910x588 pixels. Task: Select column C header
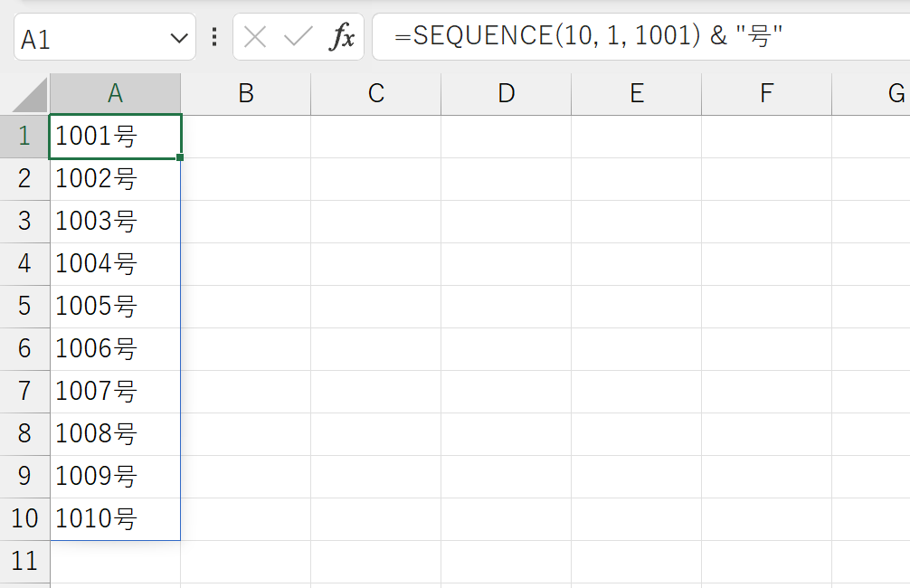click(375, 93)
